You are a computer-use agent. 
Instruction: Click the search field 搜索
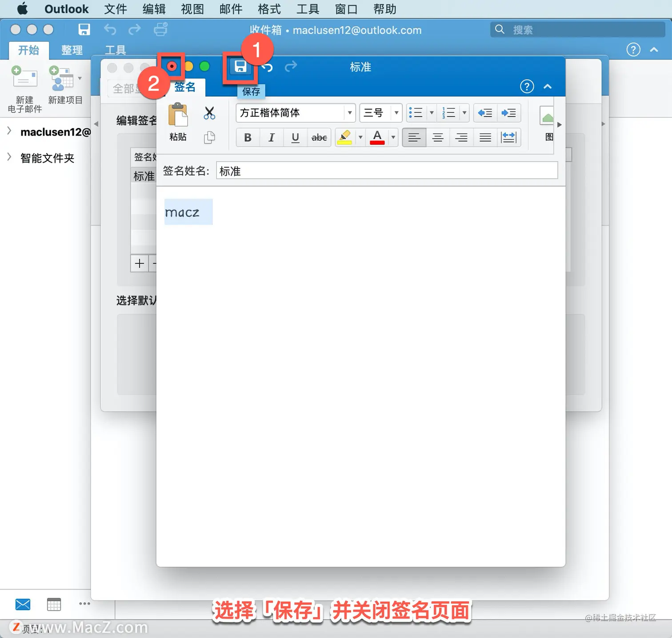[x=578, y=30]
